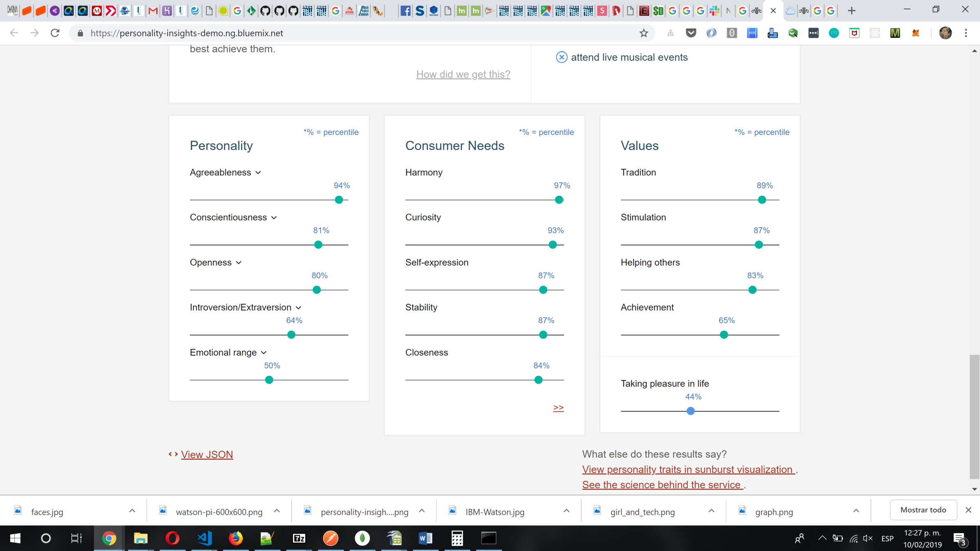The height and width of the screenshot is (551, 980).
Task: Click the Facebook tab favicon
Action: tap(405, 11)
